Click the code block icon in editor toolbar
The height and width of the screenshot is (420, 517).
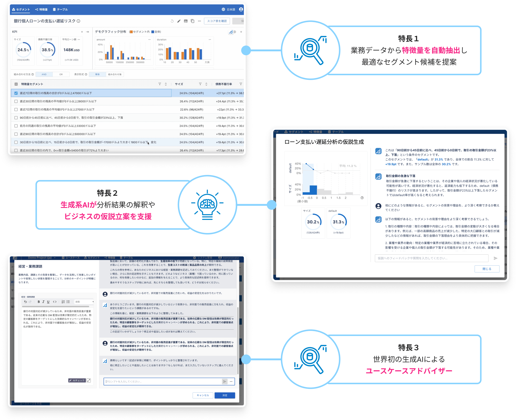[55, 302]
